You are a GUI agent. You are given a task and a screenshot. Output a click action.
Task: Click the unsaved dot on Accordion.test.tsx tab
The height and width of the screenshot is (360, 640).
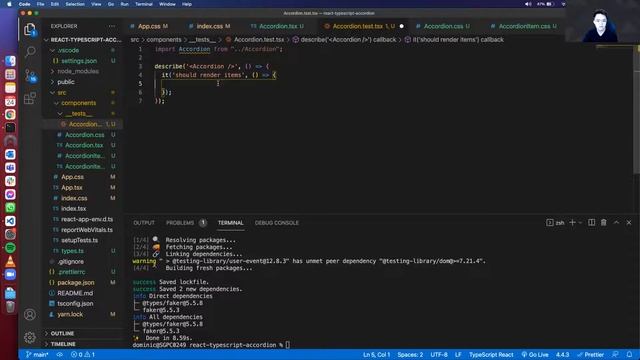[x=401, y=26]
